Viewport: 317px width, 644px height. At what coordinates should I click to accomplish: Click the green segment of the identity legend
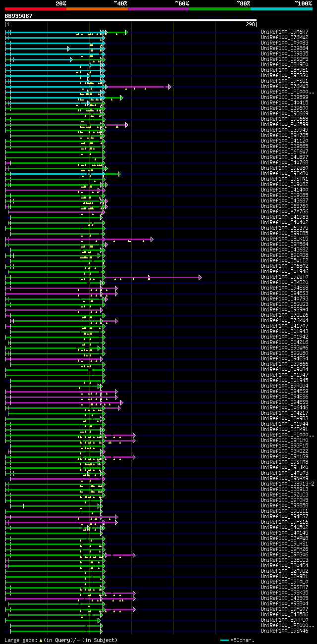coord(220,9)
